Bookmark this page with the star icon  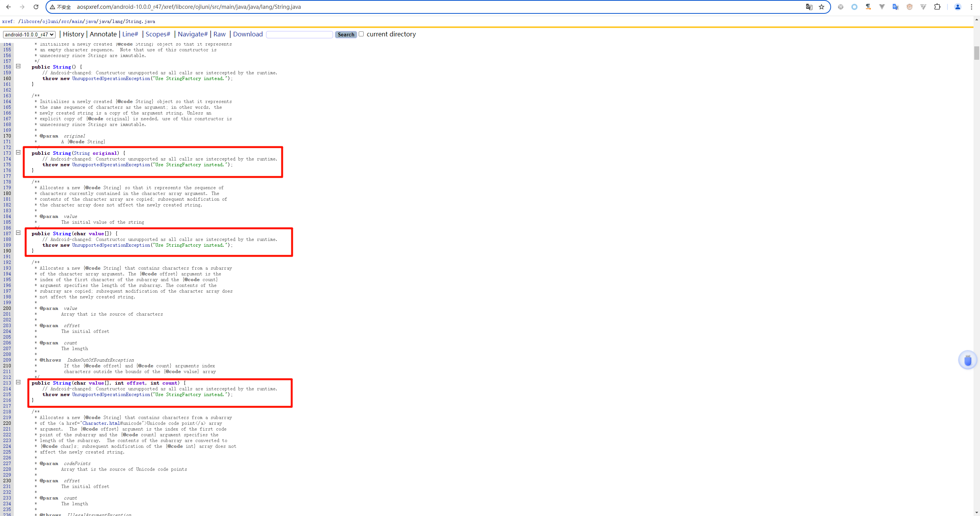822,7
